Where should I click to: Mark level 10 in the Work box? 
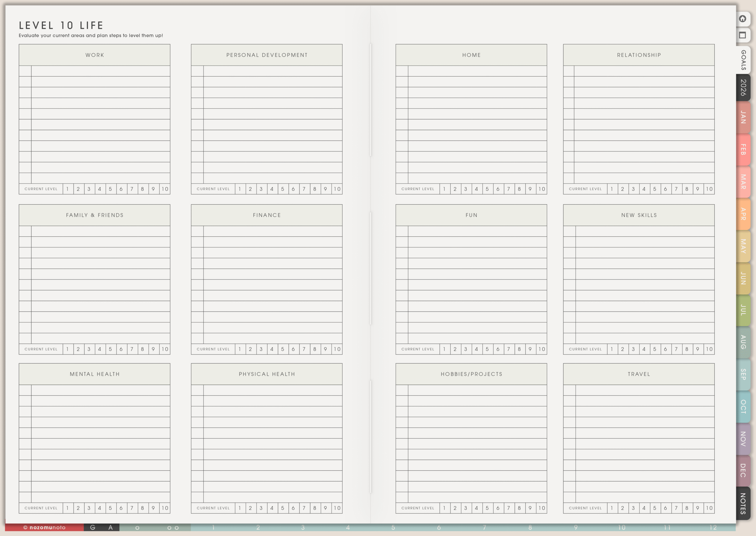(x=165, y=189)
